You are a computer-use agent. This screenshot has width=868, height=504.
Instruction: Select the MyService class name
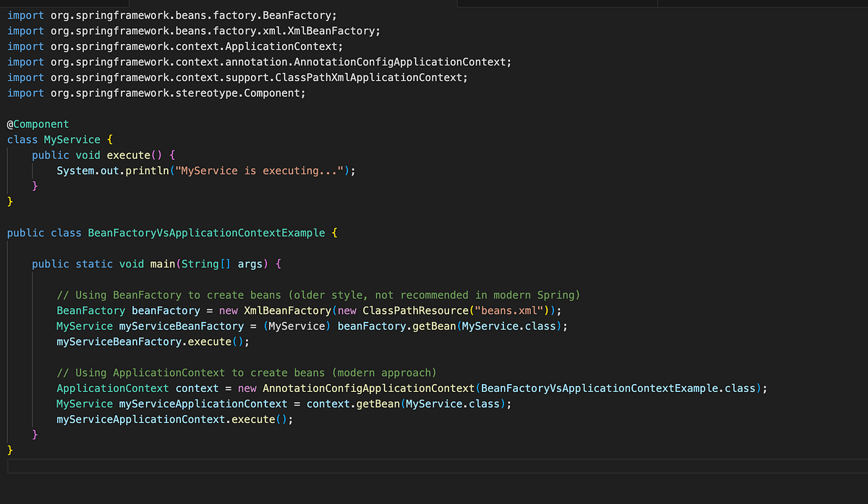coord(72,139)
